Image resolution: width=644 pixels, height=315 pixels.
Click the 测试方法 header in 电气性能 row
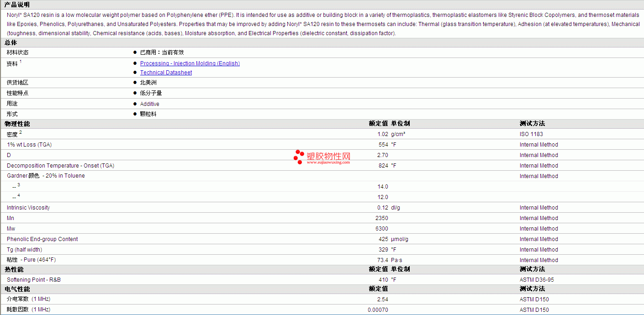(532, 289)
